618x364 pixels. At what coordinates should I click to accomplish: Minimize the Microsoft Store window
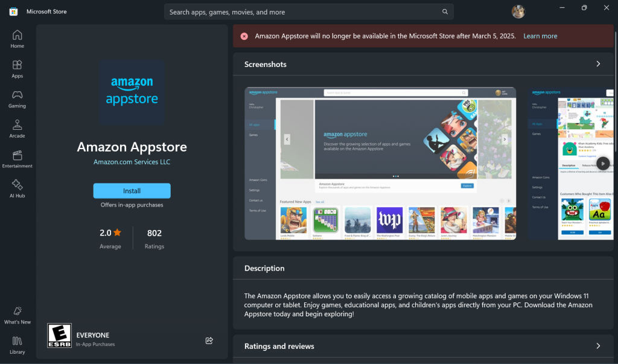click(562, 8)
